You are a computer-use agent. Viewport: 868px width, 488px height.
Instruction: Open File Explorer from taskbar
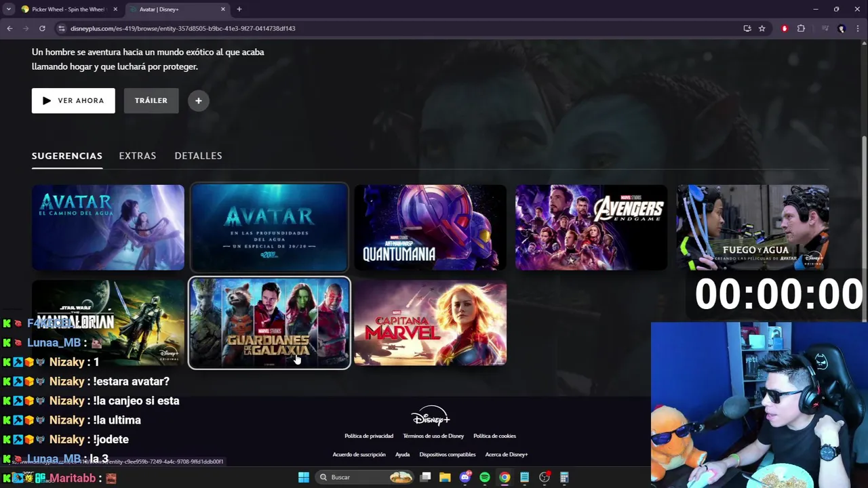pyautogui.click(x=445, y=477)
